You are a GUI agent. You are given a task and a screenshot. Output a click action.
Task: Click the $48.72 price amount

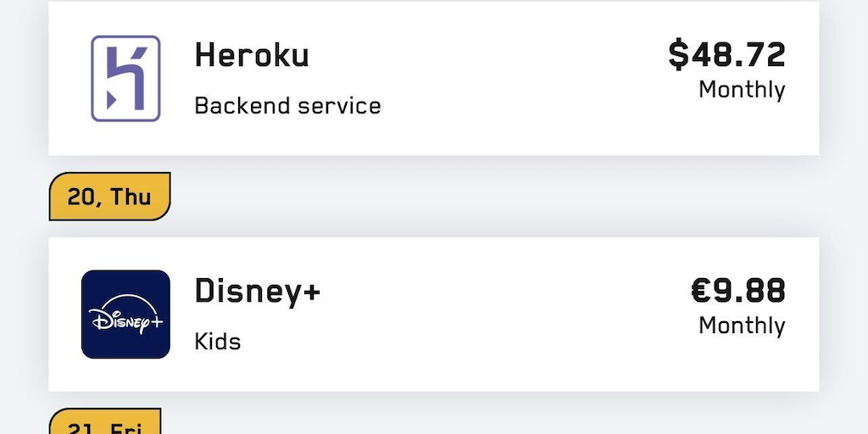coord(727,55)
